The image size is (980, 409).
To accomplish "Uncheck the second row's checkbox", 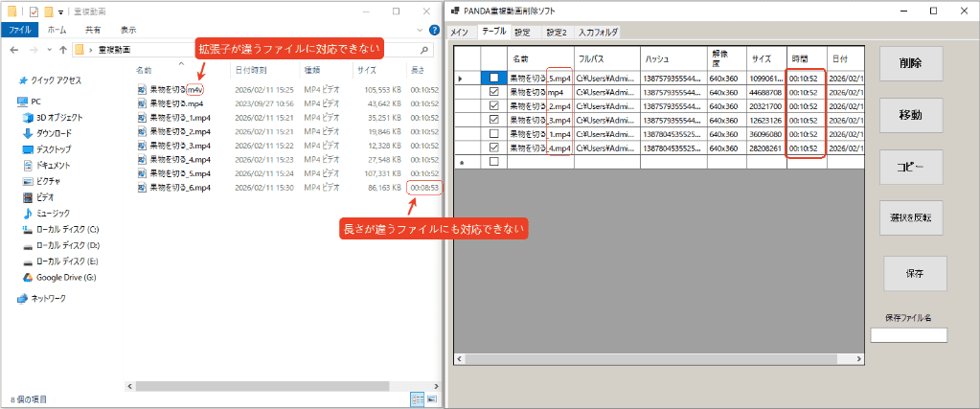I will [493, 92].
